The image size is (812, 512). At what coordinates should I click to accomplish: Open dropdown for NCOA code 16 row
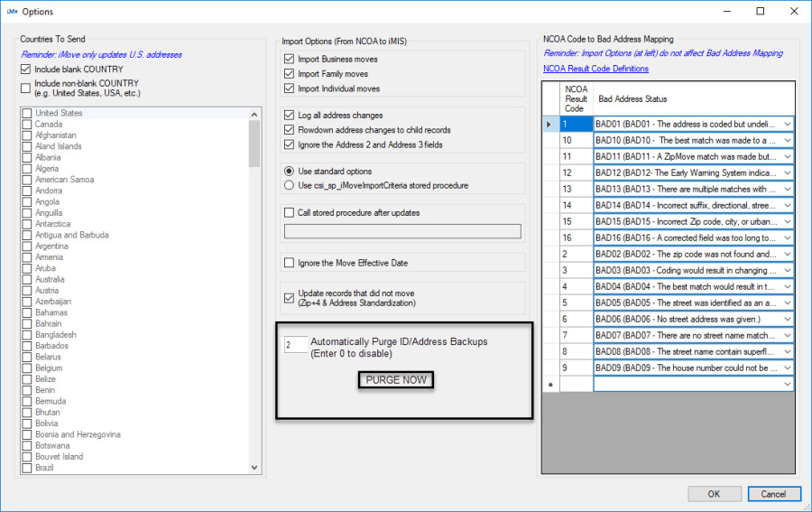[787, 237]
